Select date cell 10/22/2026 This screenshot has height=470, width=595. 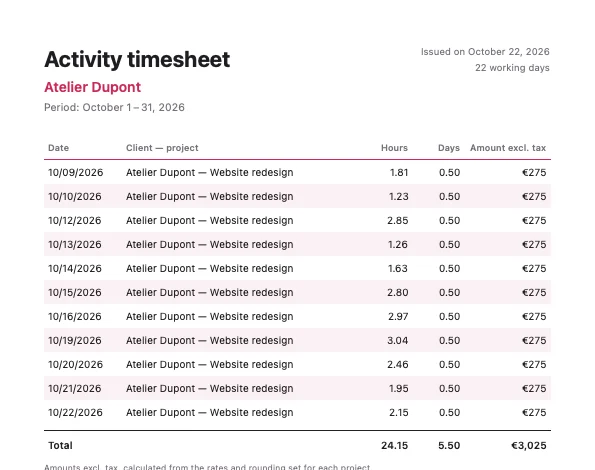76,412
